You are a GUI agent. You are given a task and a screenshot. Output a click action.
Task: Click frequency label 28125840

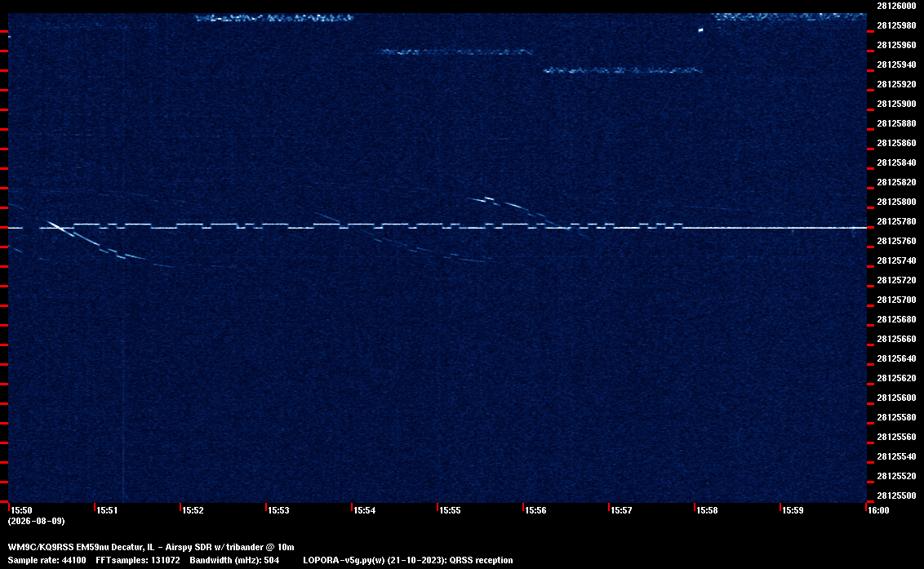pyautogui.click(x=896, y=162)
